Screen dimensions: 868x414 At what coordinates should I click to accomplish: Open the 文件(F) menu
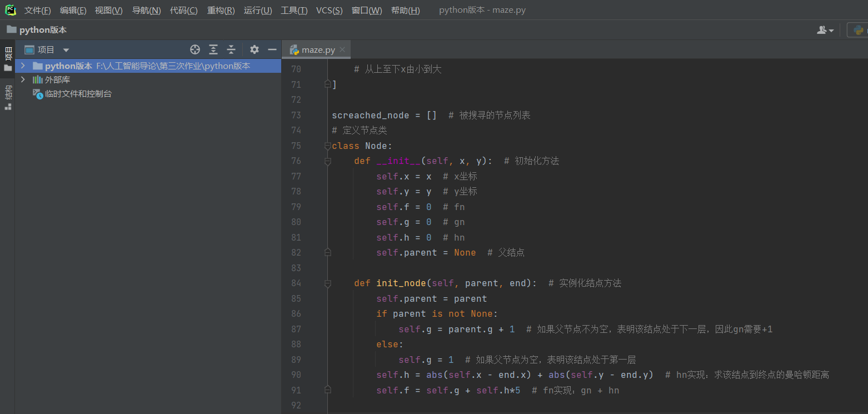[x=37, y=11]
